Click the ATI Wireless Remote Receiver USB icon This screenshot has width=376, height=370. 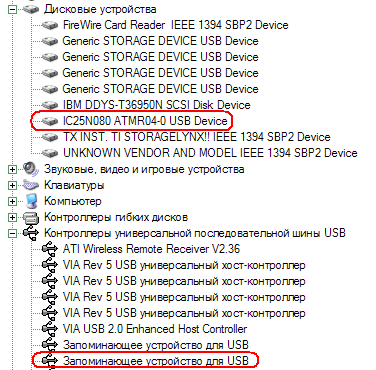50,249
